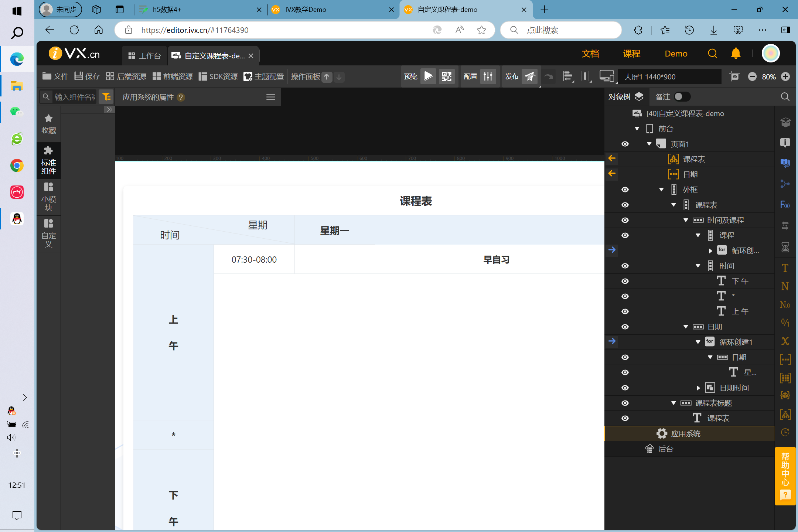Open the 大屏1 1440*900 screen dropdown
The image size is (798, 532).
click(x=669, y=76)
